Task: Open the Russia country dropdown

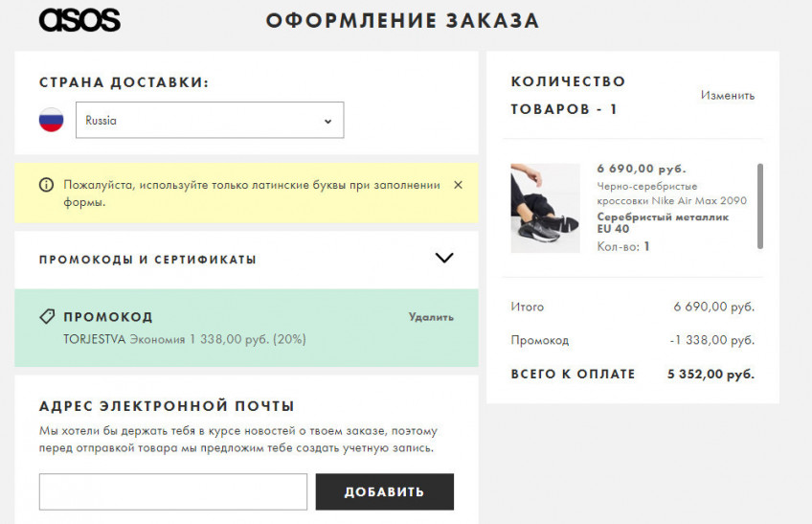Action: (210, 120)
